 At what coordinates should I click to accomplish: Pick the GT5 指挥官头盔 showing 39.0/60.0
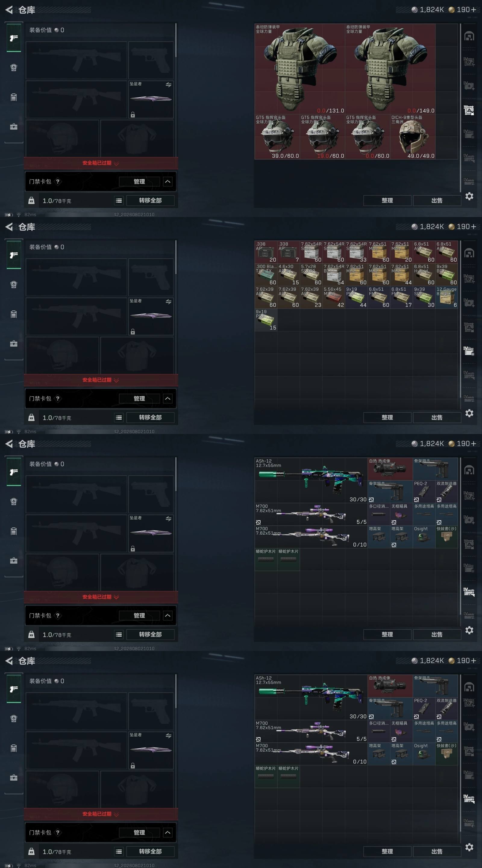277,137
